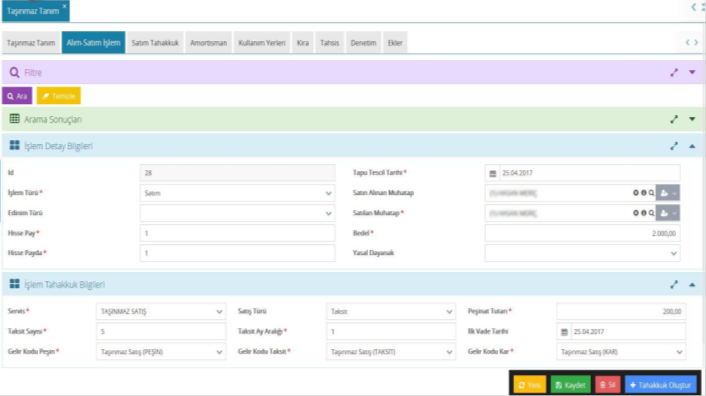Focus the Taksit Sayısı input
This screenshot has height=396, width=706.
tap(161, 332)
